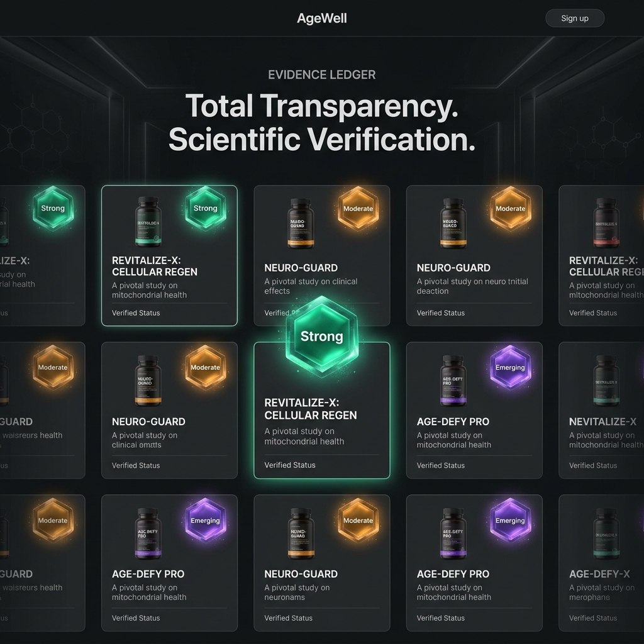Open the NEVITALIZE-X card title
644x644 pixels.
[602, 422]
